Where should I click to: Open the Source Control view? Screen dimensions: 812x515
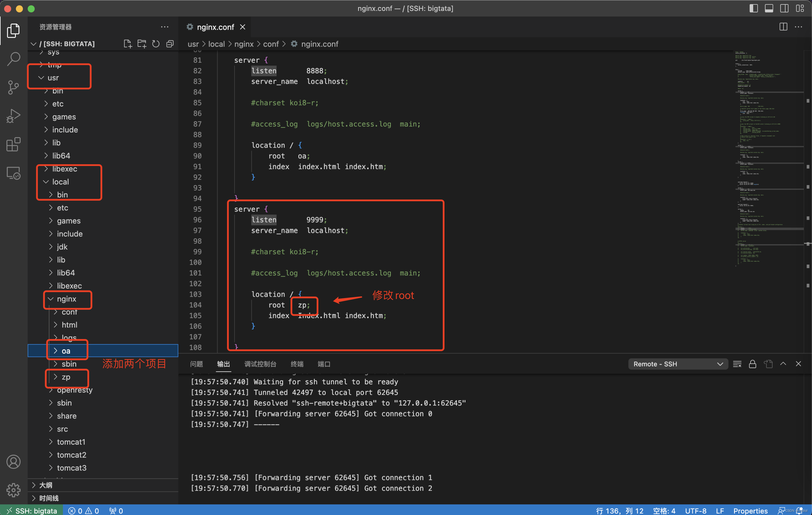click(14, 87)
